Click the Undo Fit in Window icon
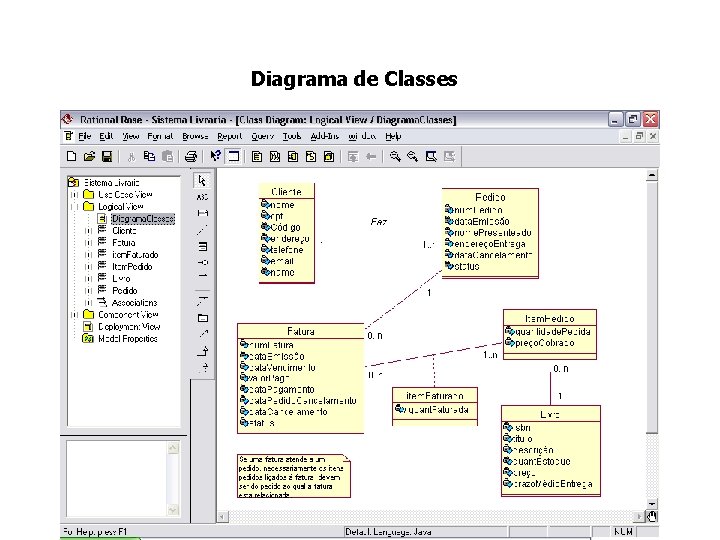Viewport: 720px width, 540px height. tap(449, 157)
